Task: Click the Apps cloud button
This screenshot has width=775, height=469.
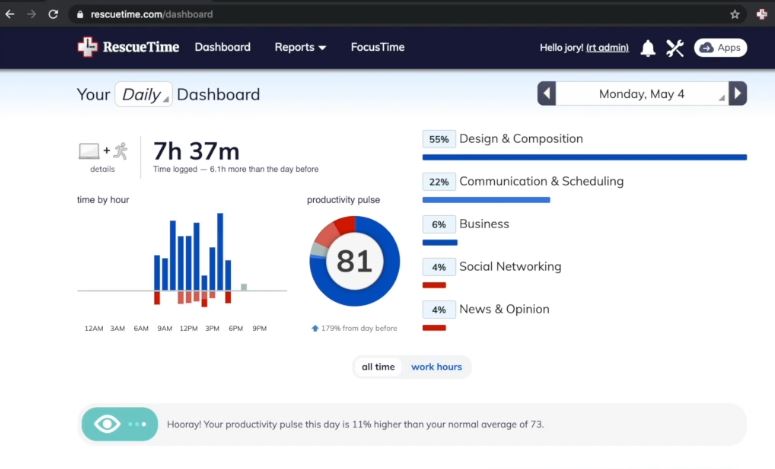Action: click(x=720, y=47)
